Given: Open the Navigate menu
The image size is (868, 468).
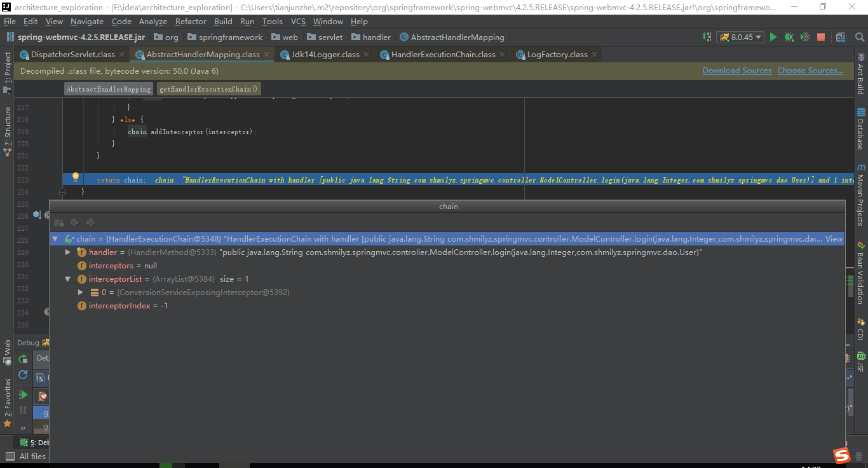Looking at the screenshot, I should [87, 21].
